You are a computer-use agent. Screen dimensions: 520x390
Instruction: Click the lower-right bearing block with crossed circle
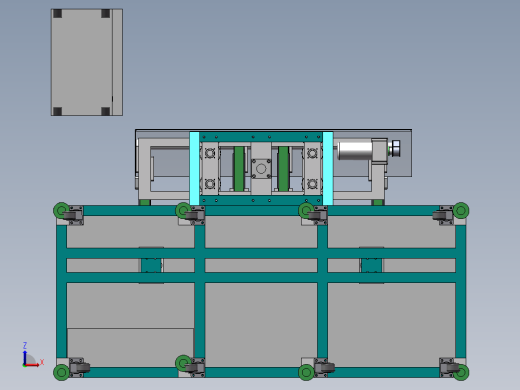pos(312,184)
